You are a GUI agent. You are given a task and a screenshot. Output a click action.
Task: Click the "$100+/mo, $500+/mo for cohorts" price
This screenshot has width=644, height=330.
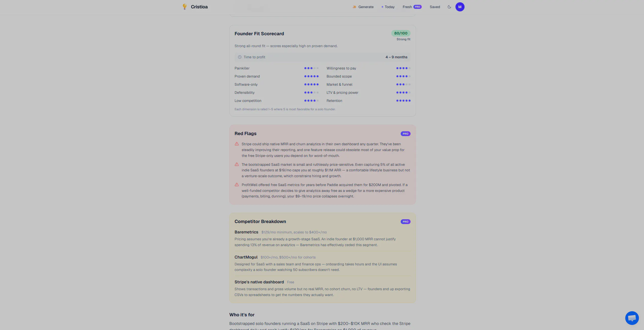(x=288, y=258)
